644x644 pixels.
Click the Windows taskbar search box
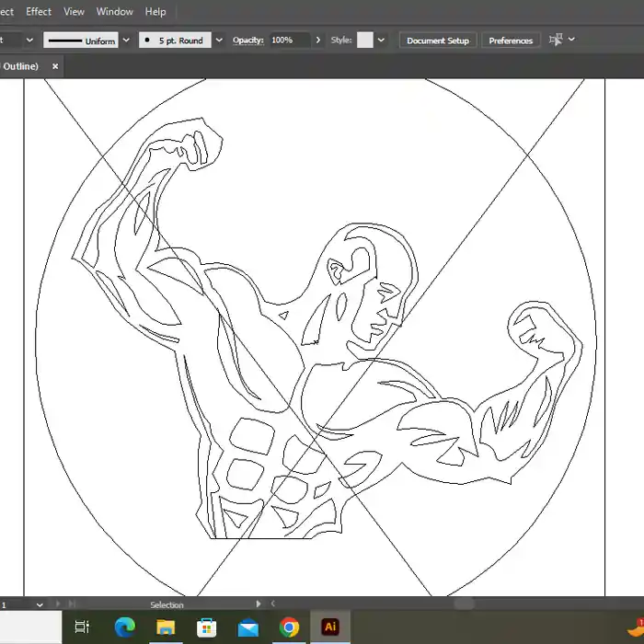(x=30, y=627)
